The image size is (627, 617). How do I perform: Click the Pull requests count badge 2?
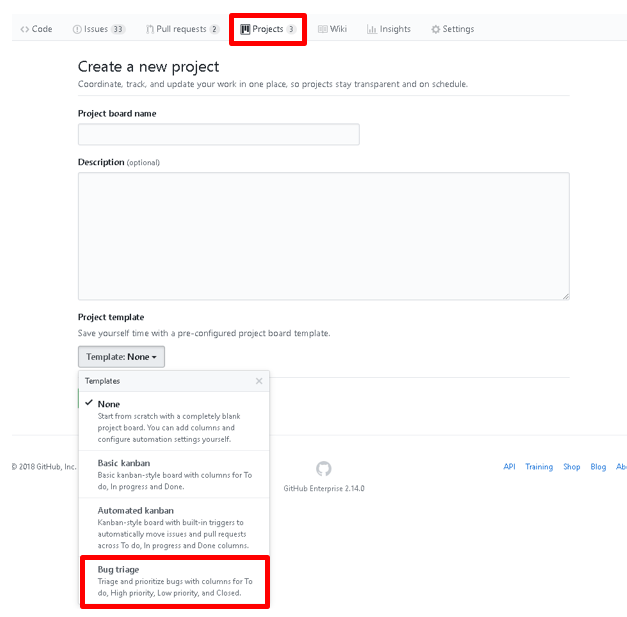tap(214, 29)
